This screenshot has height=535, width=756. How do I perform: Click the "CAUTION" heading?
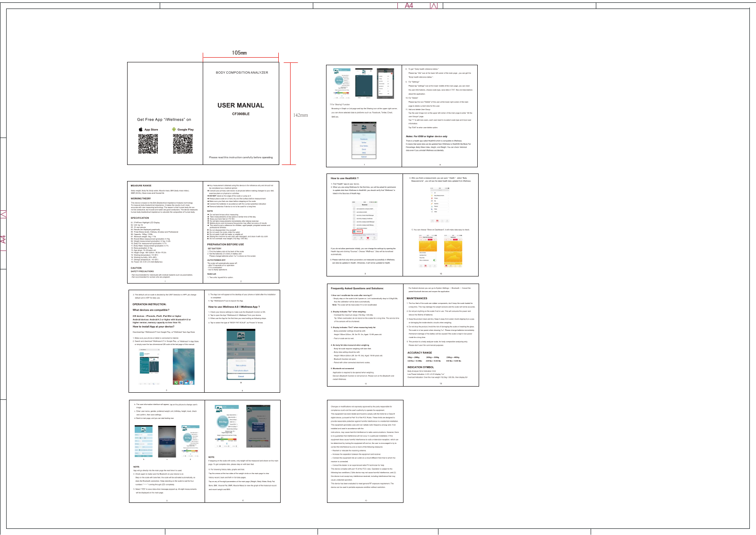[x=136, y=268]
